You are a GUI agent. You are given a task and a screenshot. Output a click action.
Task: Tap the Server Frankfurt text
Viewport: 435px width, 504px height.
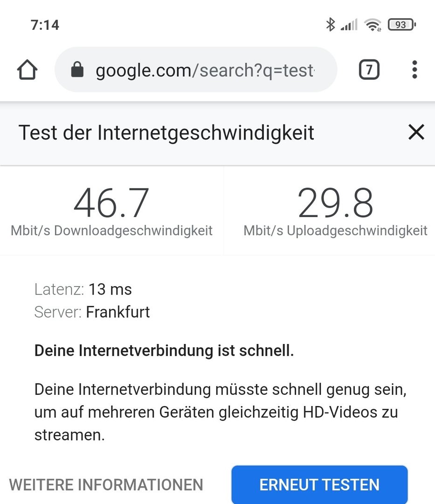pyautogui.click(x=92, y=312)
